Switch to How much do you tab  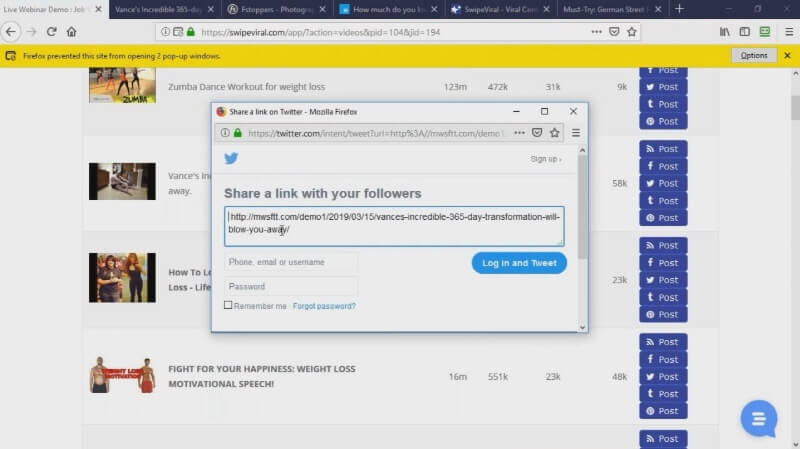click(383, 9)
